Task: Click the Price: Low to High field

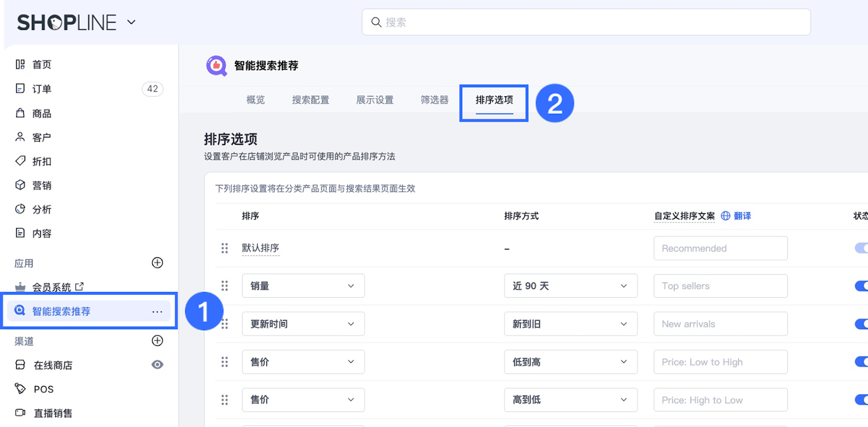Action: point(720,362)
